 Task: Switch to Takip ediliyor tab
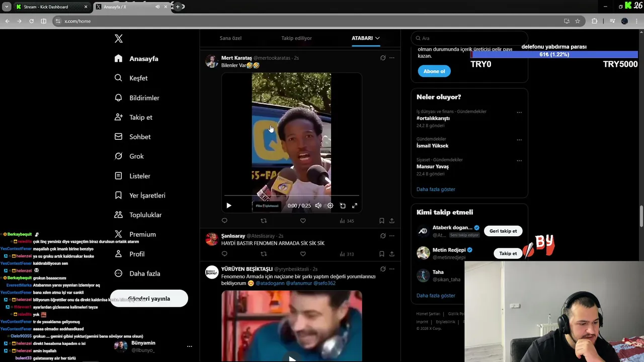pyautogui.click(x=296, y=38)
